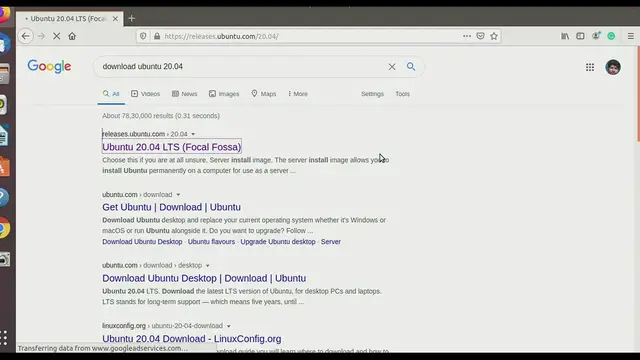640x360 pixels.
Task: Select the Ubuntu 20.04 LTS browser tab
Action: coord(69,19)
